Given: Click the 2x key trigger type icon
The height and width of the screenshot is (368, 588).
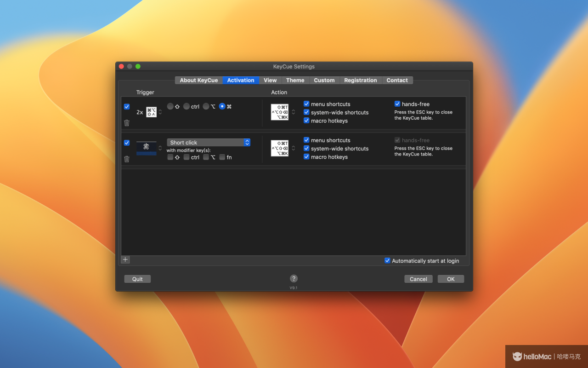Looking at the screenshot, I should pyautogui.click(x=152, y=112).
